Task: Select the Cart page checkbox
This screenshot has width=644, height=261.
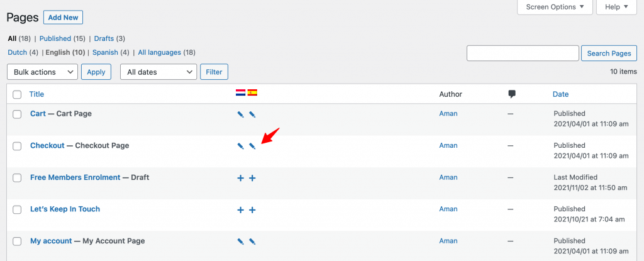Action: click(x=17, y=114)
